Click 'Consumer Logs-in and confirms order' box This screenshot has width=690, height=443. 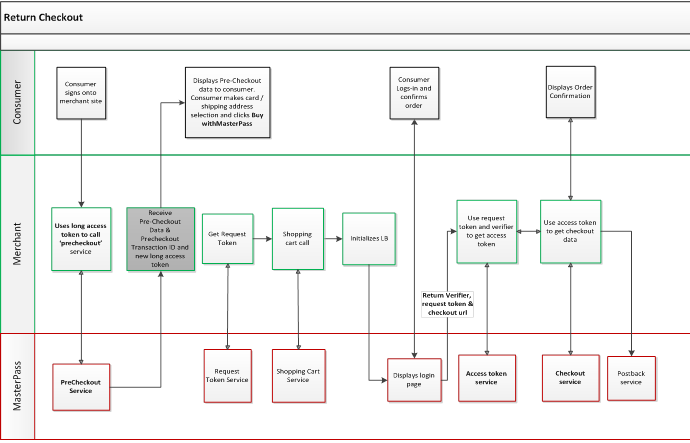[414, 93]
